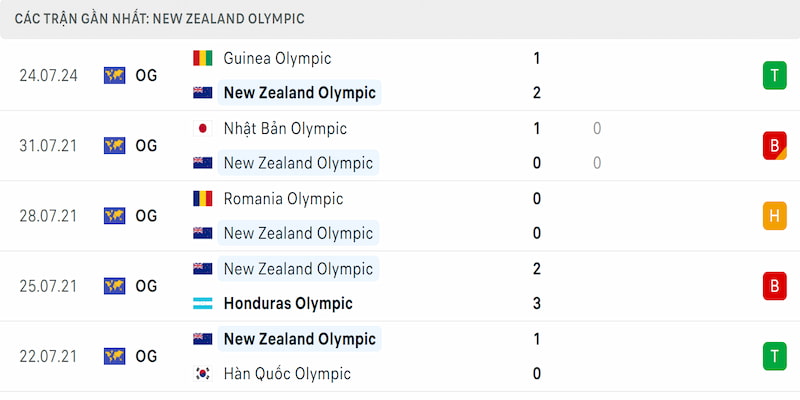Click the Honduras flag icon
800x400 pixels.
tap(203, 304)
